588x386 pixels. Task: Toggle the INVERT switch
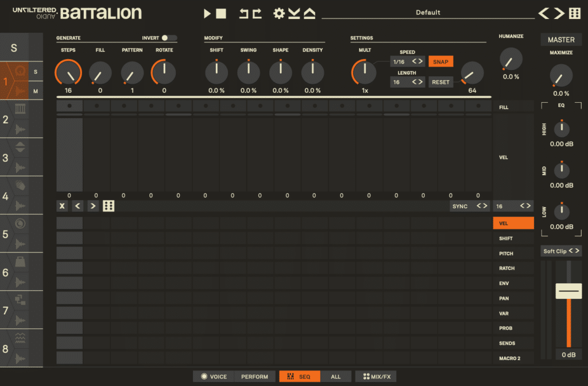click(169, 38)
